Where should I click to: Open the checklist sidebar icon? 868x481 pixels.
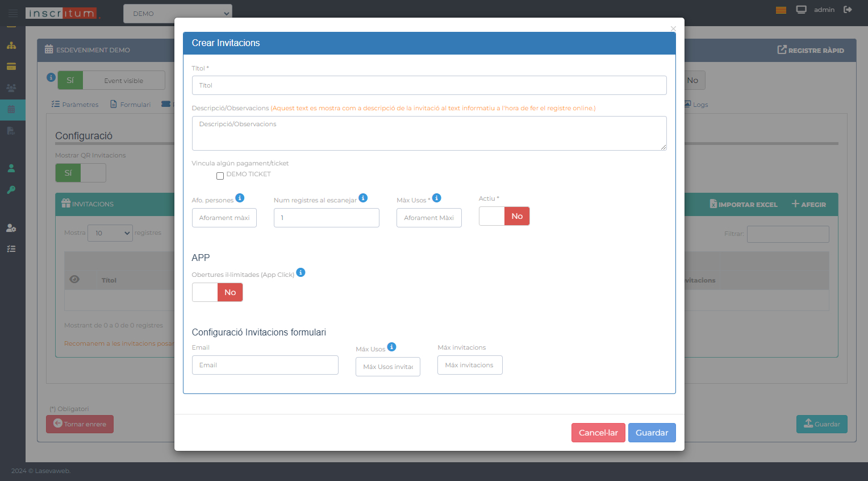[11, 249]
